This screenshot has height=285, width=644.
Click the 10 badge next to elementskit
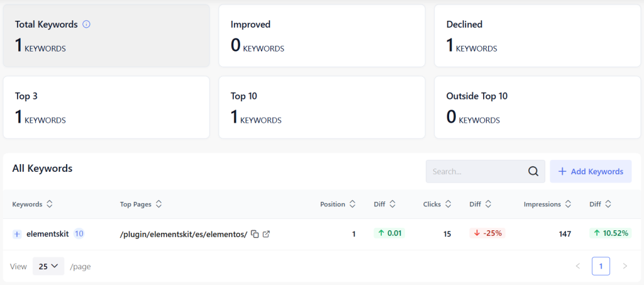(x=79, y=233)
